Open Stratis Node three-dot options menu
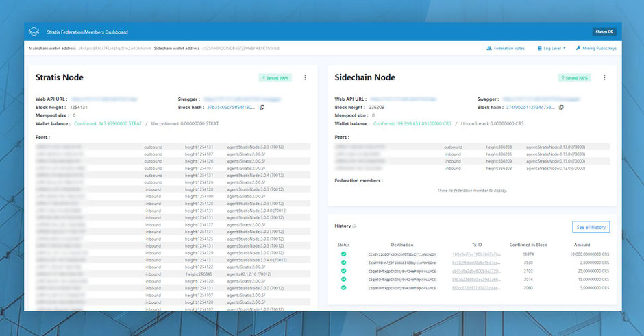Viewport: 644px width, 336px height. pos(305,77)
